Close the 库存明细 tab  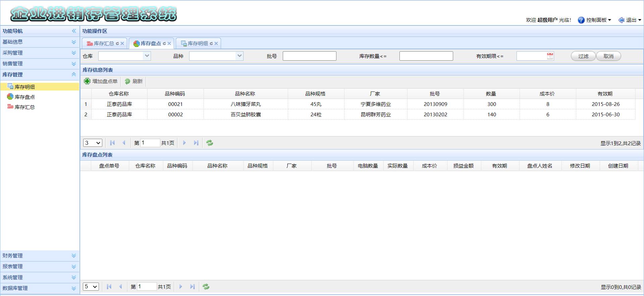216,44
